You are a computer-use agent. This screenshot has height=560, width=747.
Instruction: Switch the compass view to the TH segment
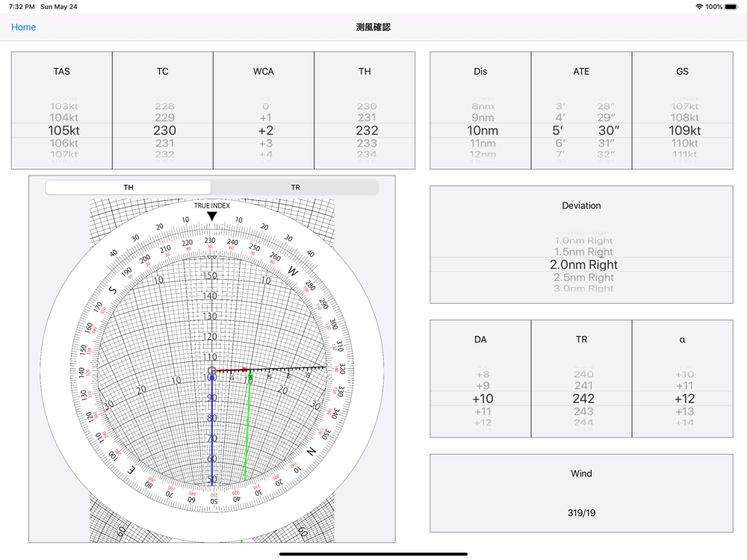(128, 187)
